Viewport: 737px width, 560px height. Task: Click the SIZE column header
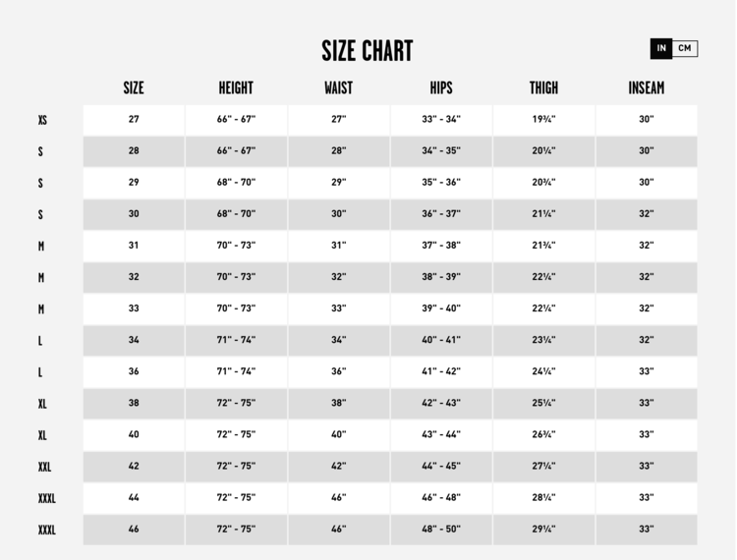click(134, 88)
